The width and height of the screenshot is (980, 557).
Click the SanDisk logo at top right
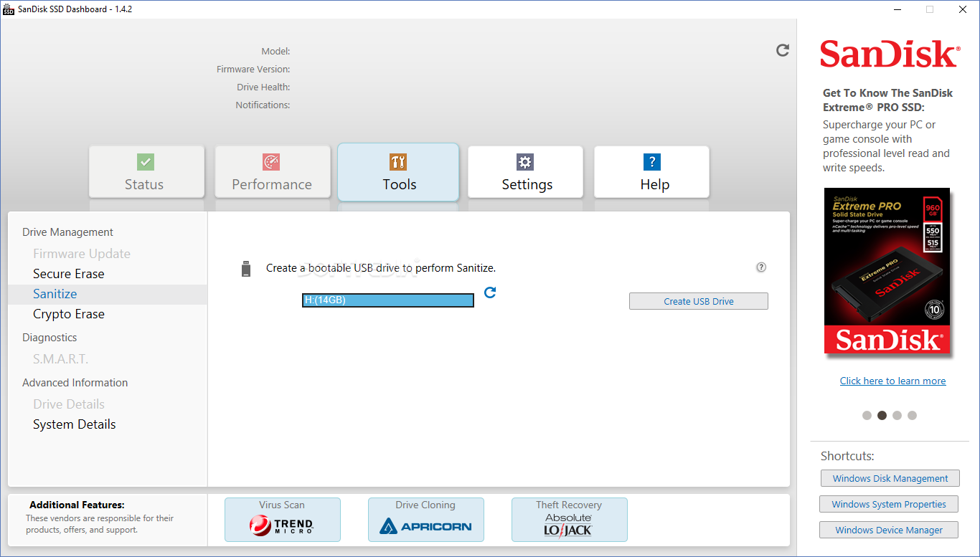click(890, 54)
